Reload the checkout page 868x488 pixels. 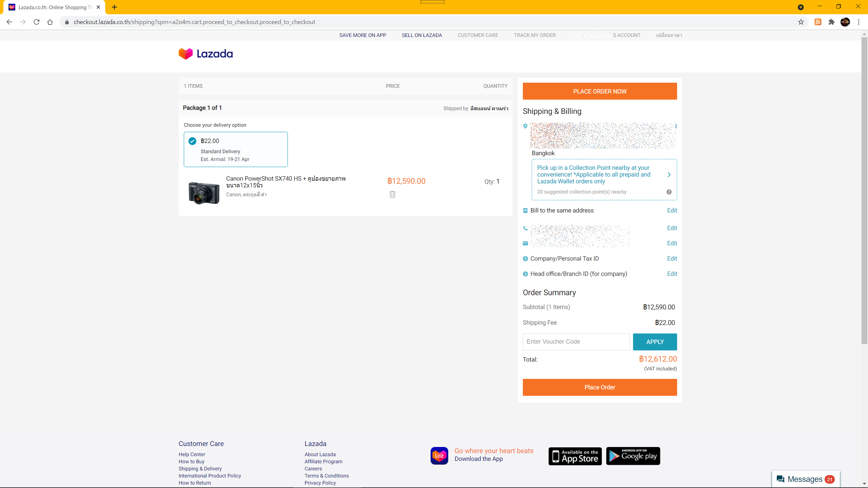(x=37, y=22)
